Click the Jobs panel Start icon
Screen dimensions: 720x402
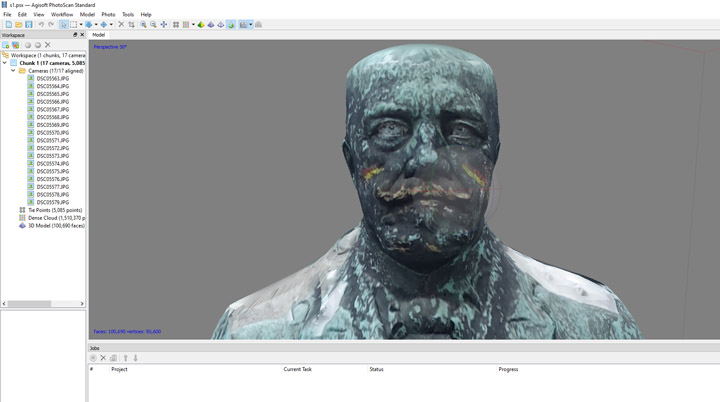click(x=93, y=358)
